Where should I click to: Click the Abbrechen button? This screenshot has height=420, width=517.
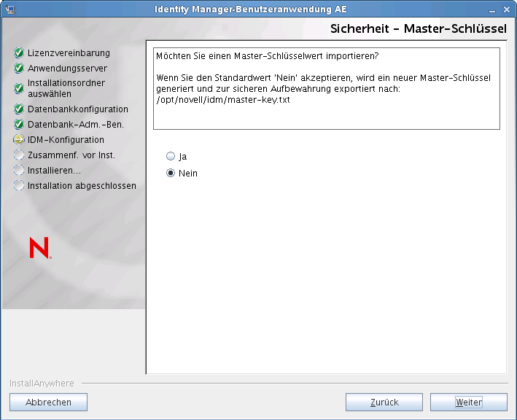tap(48, 402)
